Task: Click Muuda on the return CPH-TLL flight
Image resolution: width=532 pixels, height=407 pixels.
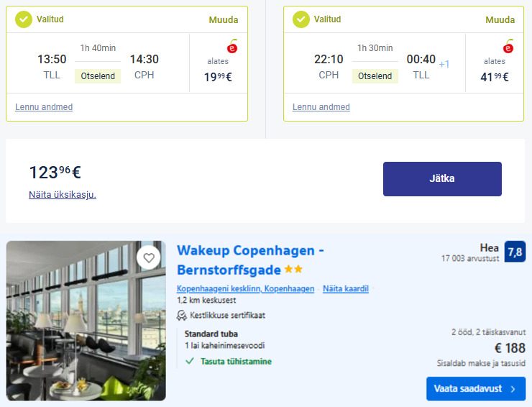Action: pos(500,19)
